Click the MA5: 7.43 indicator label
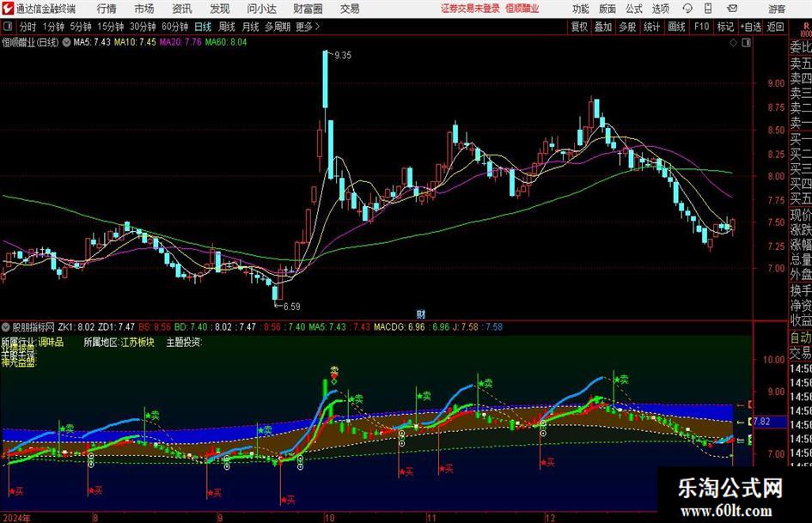812x523 pixels. point(92,42)
